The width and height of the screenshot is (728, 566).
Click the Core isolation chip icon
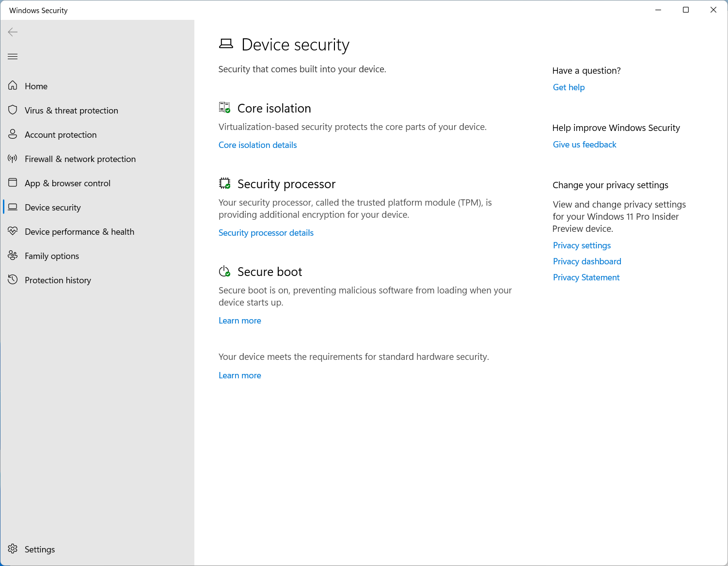(225, 108)
